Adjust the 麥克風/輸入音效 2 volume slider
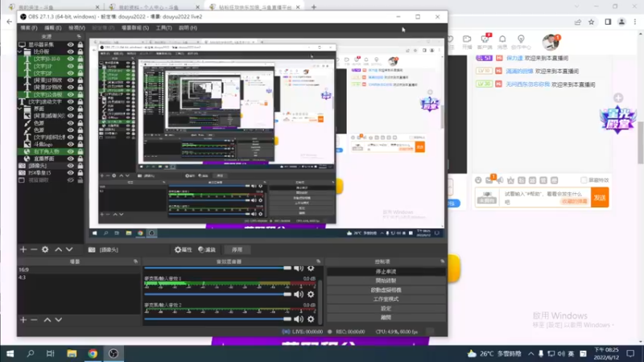Image resolution: width=644 pixels, height=362 pixels. [x=217, y=319]
